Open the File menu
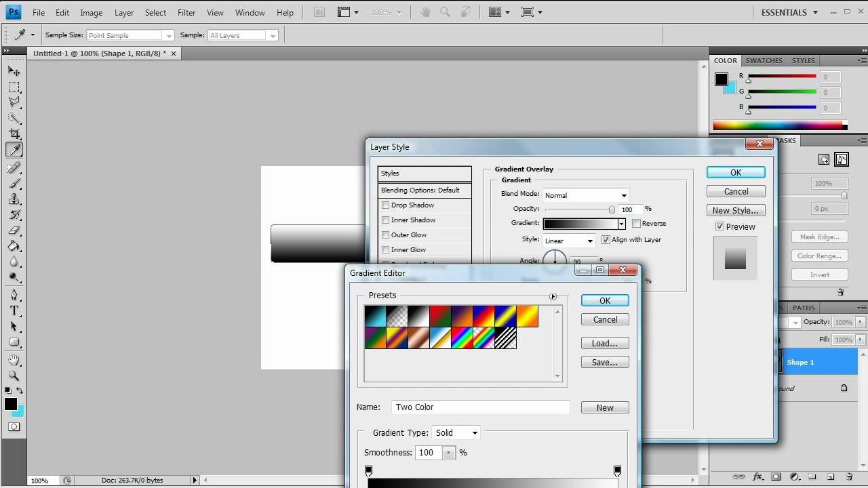Image resolution: width=868 pixels, height=488 pixels. click(39, 12)
